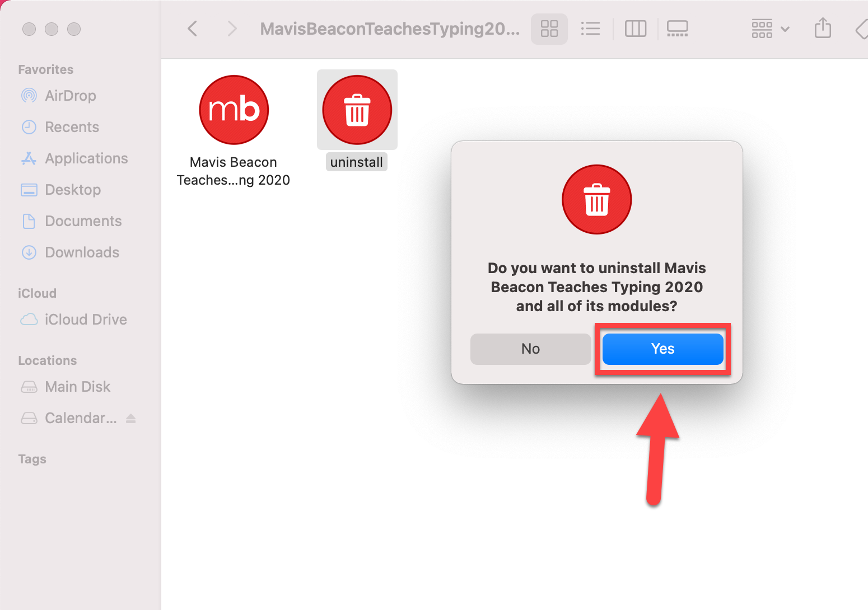Image resolution: width=868 pixels, height=610 pixels.
Task: Go forward with the right chevron
Action: pyautogui.click(x=232, y=29)
